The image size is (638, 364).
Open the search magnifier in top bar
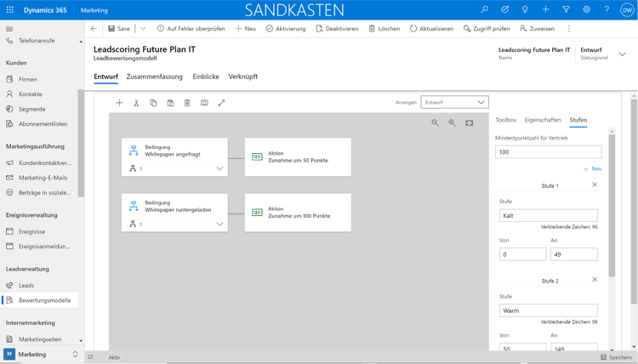[484, 10]
